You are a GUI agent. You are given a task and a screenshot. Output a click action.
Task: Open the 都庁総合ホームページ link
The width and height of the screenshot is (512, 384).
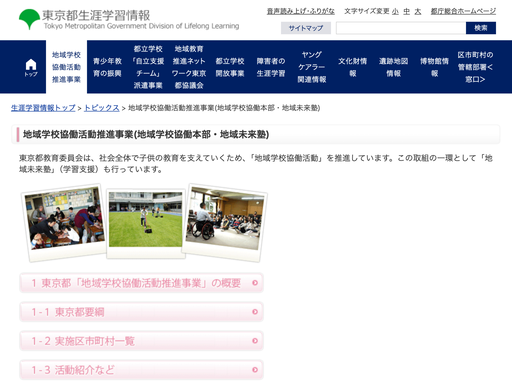pyautogui.click(x=463, y=11)
